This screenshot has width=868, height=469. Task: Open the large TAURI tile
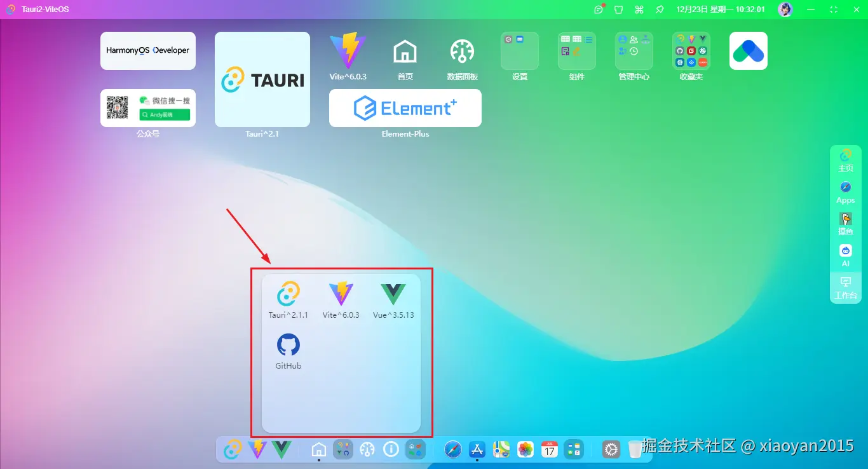pos(262,79)
